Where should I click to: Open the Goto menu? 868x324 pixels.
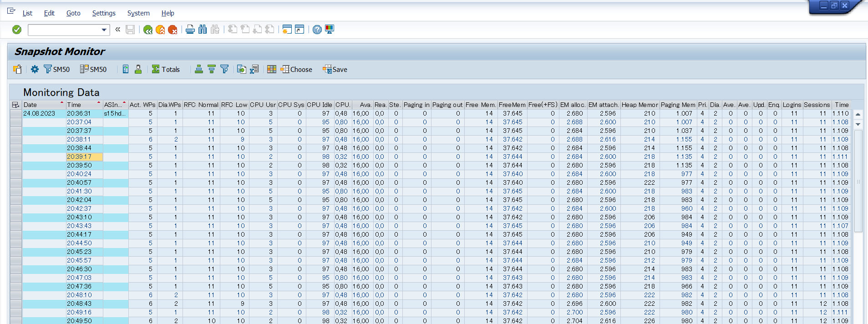(x=73, y=13)
